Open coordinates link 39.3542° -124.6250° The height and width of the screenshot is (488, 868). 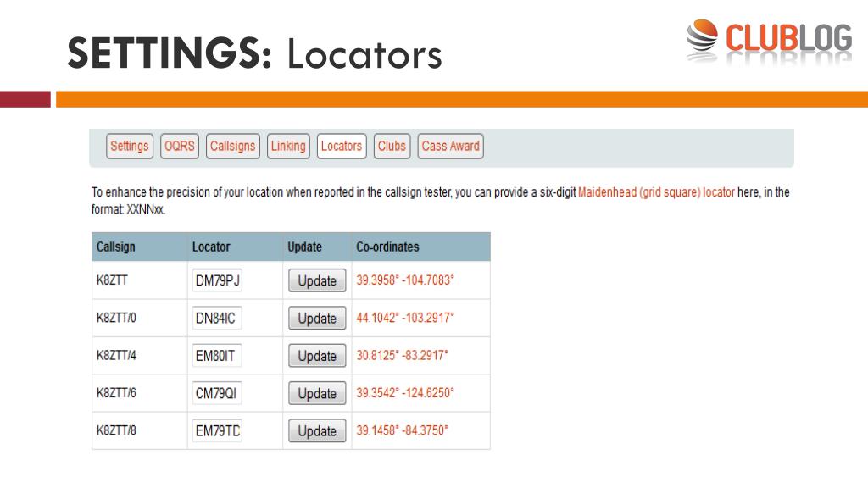[404, 393]
